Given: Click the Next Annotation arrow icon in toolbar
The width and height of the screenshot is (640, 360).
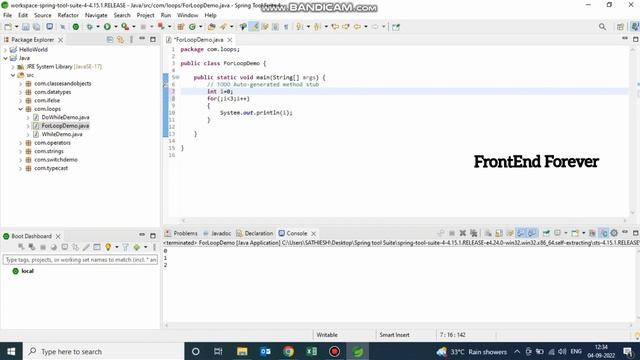Looking at the screenshot, I should (300, 27).
